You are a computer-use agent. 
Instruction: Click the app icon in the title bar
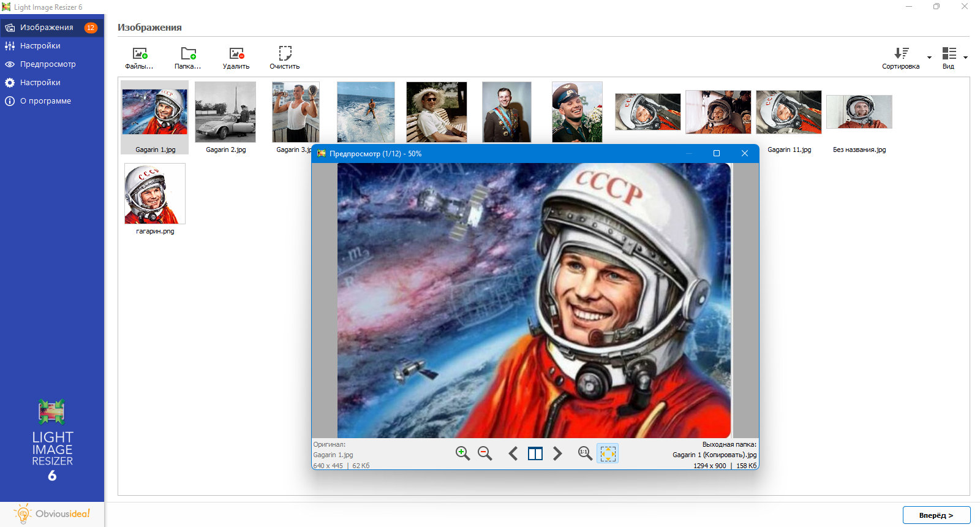pos(6,7)
